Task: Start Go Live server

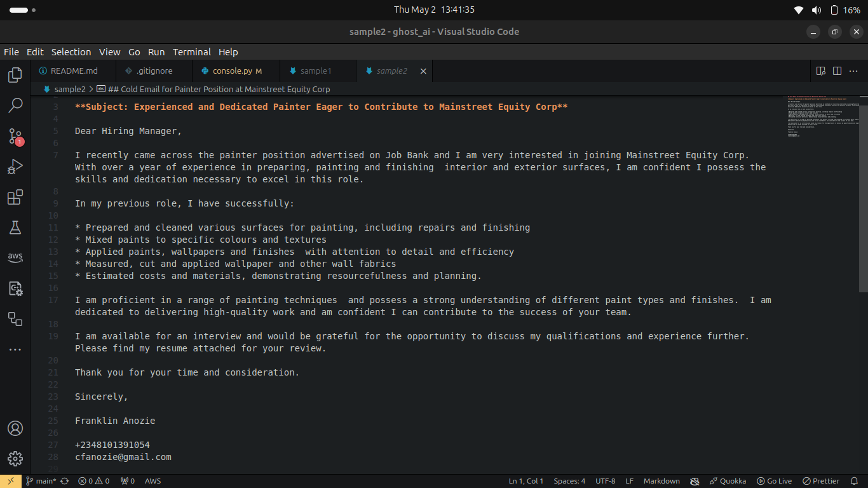Action: (774, 481)
